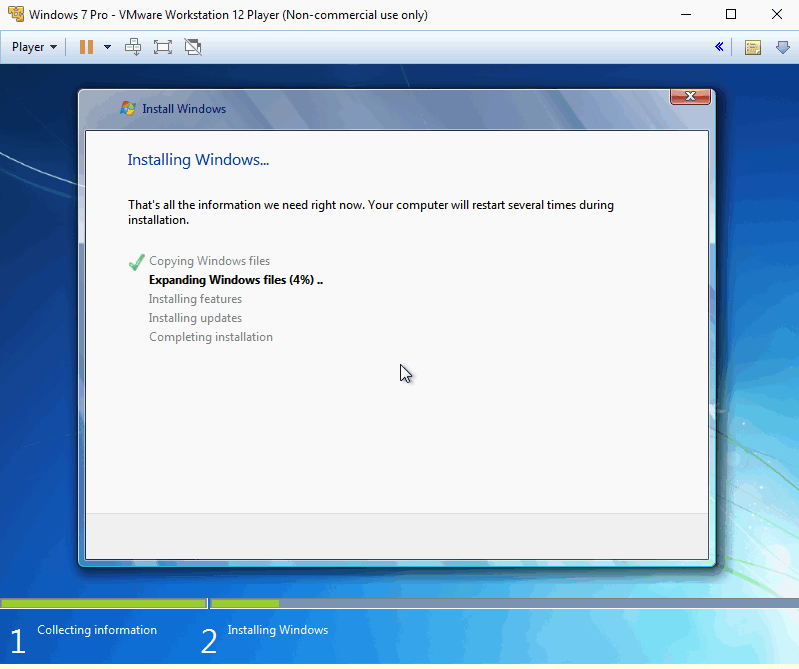Enter full screen mode
799x669 pixels.
coord(163,47)
